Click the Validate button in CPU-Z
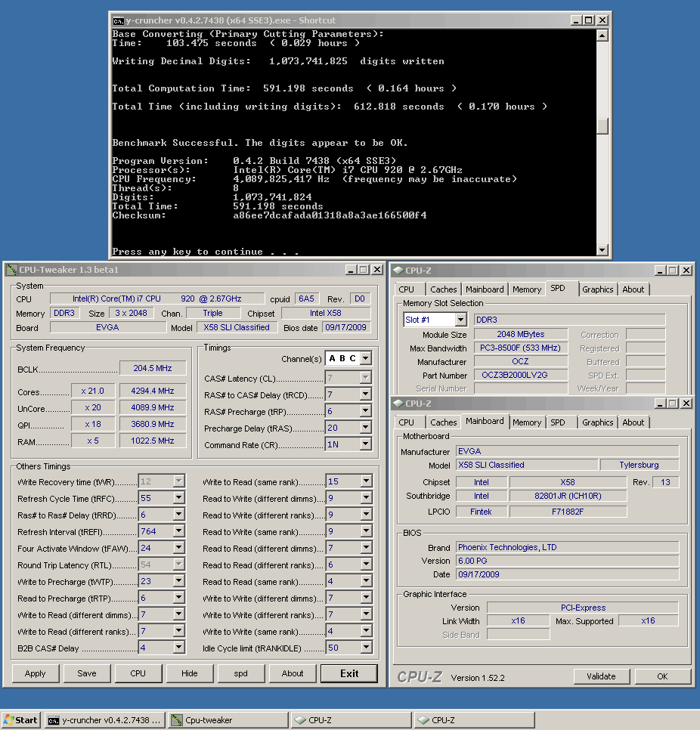The width and height of the screenshot is (700, 730). pyautogui.click(x=601, y=676)
